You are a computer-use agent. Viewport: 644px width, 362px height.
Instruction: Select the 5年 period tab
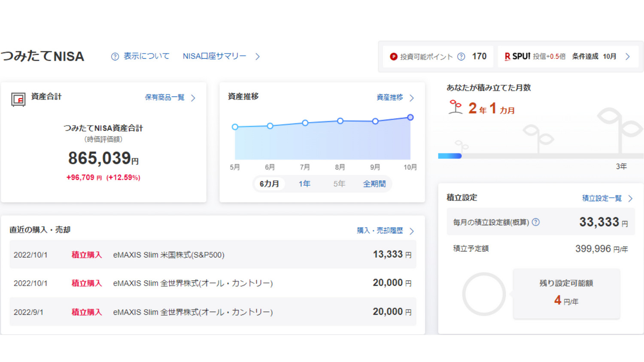339,184
